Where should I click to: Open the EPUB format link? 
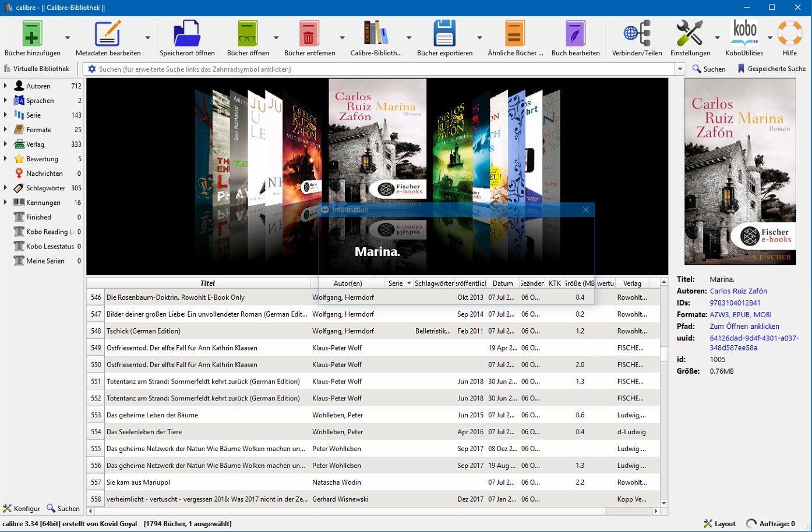point(741,314)
